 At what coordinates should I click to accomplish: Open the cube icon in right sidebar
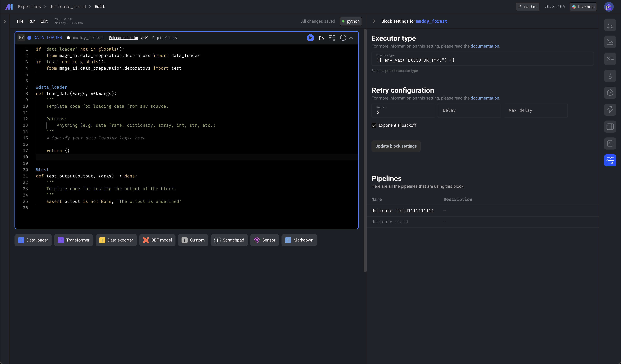(x=610, y=93)
